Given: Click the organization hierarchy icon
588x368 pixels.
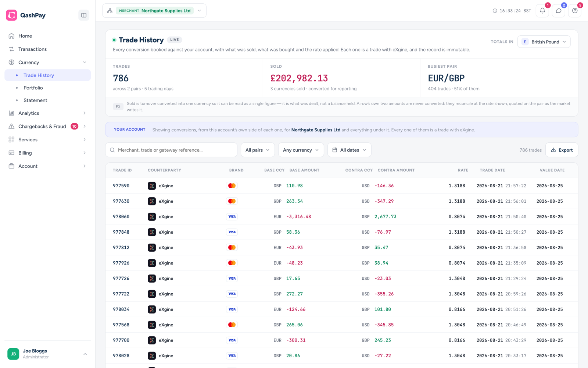Looking at the screenshot, I should point(110,11).
